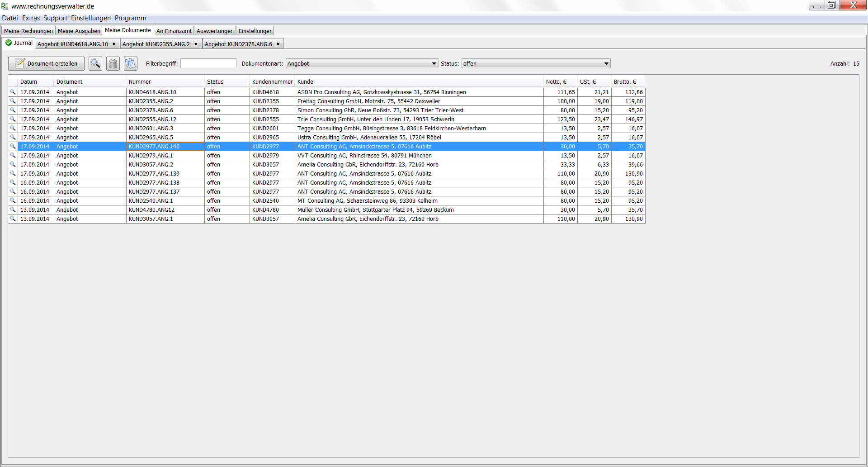This screenshot has height=467, width=868.
Task: Switch to Meine Rechnungen tab
Action: click(x=28, y=31)
